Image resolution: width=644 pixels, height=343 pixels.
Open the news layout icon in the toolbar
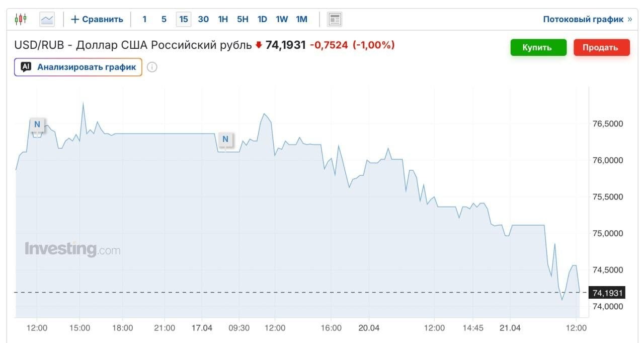coord(335,20)
